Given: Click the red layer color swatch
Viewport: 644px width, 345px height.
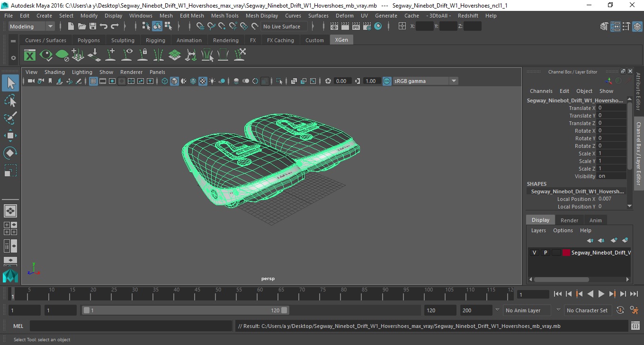Looking at the screenshot, I should coord(566,253).
